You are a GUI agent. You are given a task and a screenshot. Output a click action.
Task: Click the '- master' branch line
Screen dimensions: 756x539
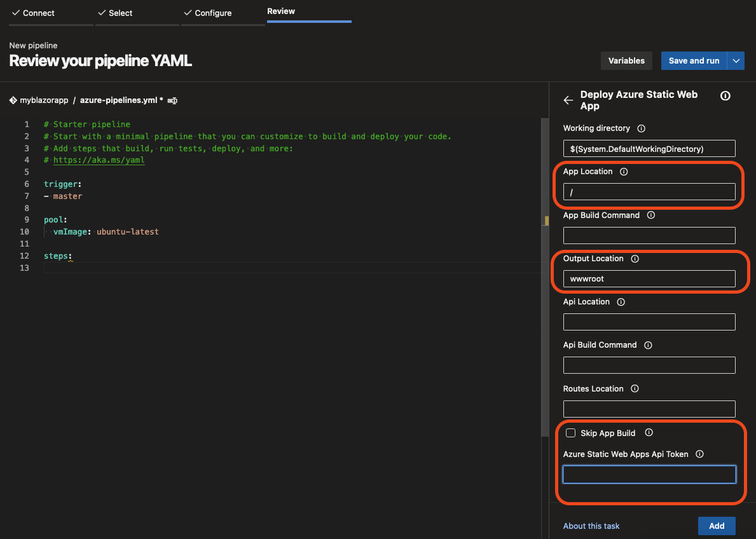click(63, 196)
